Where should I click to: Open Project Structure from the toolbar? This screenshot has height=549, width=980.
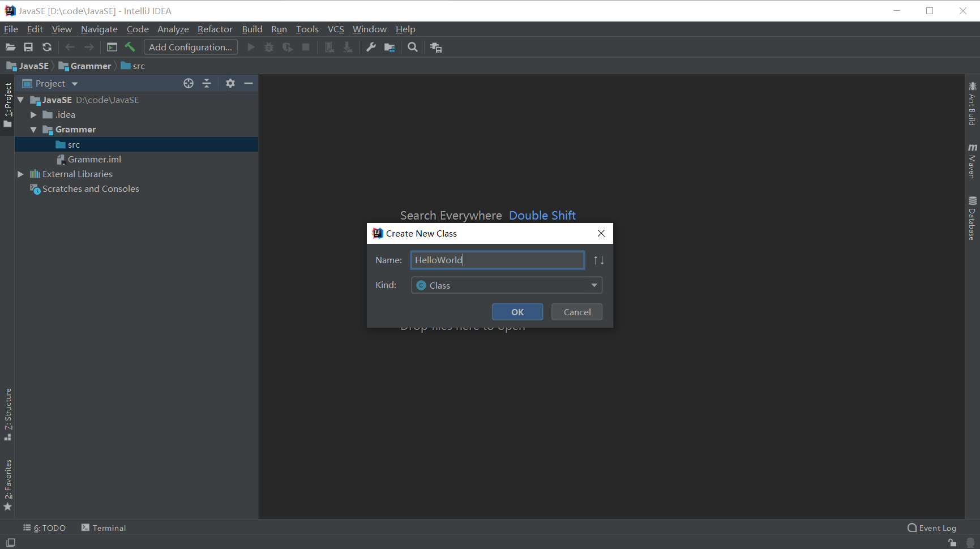tap(390, 47)
